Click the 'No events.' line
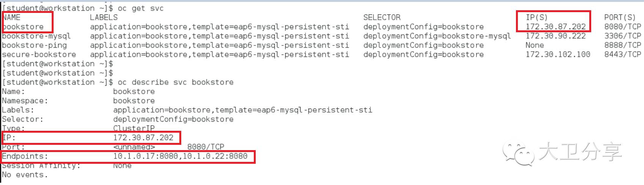 tap(25, 175)
